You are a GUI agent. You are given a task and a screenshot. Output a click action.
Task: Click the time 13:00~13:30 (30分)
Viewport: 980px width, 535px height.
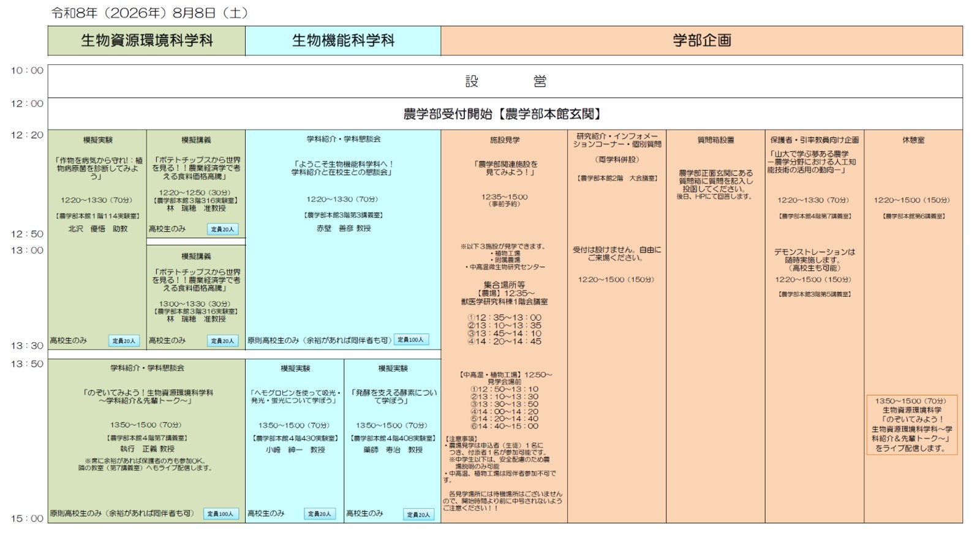click(195, 304)
